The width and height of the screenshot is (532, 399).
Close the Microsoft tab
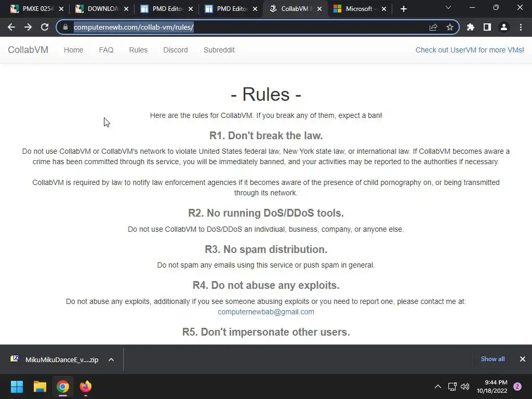pyautogui.click(x=384, y=9)
